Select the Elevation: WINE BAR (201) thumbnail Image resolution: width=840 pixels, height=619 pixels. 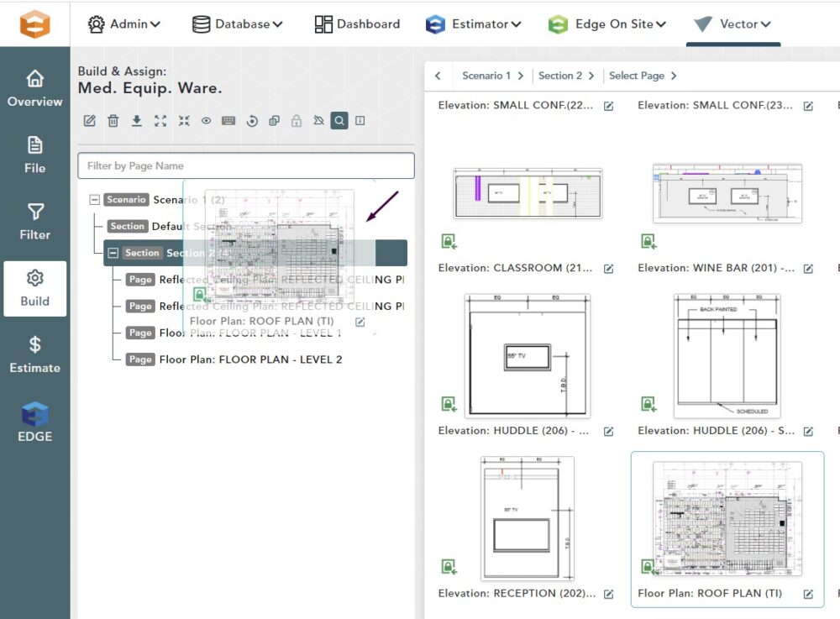727,194
